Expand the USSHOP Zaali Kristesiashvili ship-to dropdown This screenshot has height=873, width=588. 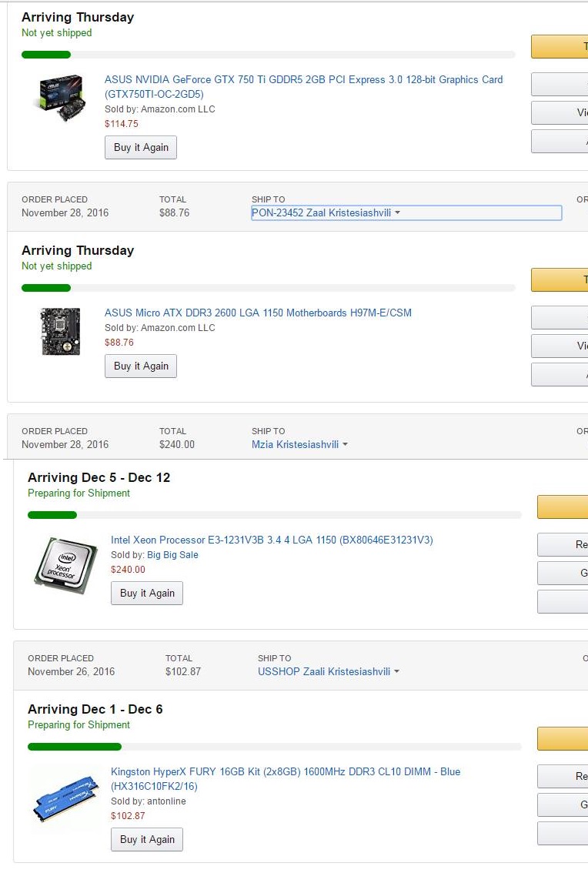click(x=329, y=671)
